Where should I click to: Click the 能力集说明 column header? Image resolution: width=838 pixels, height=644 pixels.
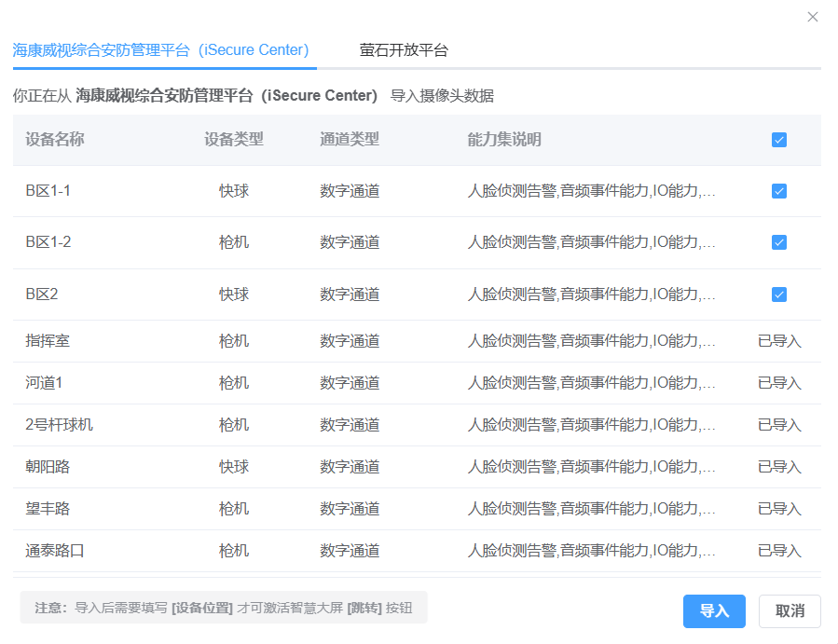(x=504, y=140)
